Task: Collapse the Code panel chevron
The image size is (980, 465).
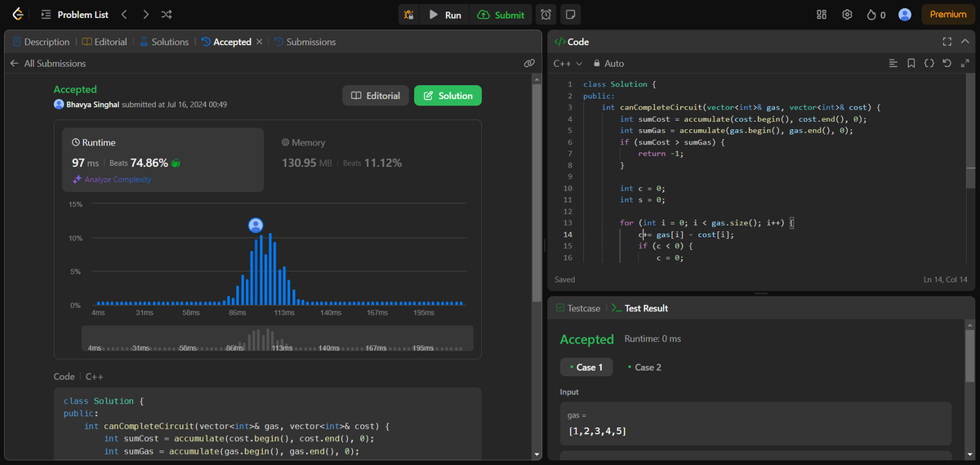Action: (x=965, y=42)
